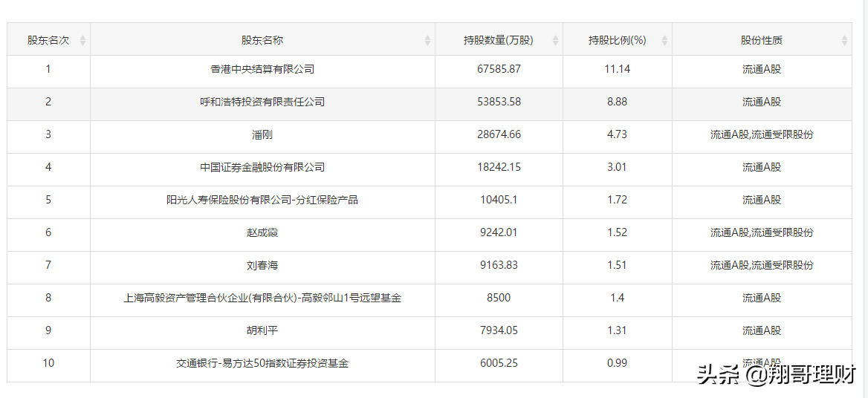868x398 pixels.
Task: Click 流通A股 in 中国证券金融 row
Action: (762, 167)
